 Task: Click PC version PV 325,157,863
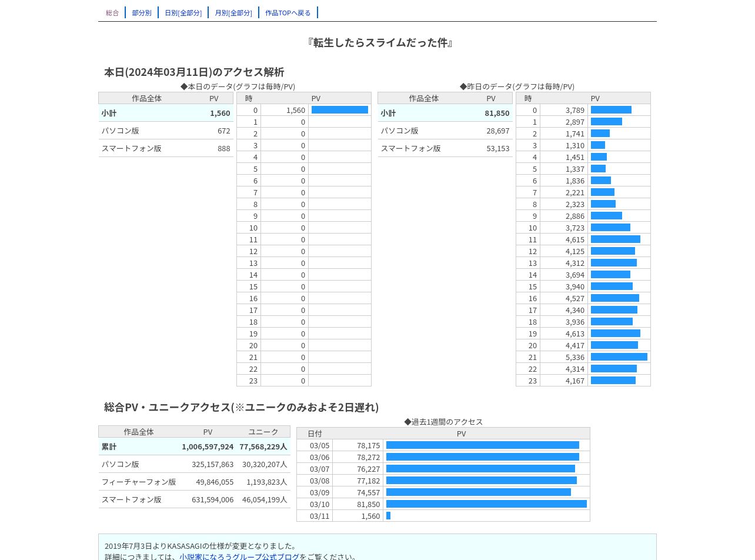coord(212,464)
